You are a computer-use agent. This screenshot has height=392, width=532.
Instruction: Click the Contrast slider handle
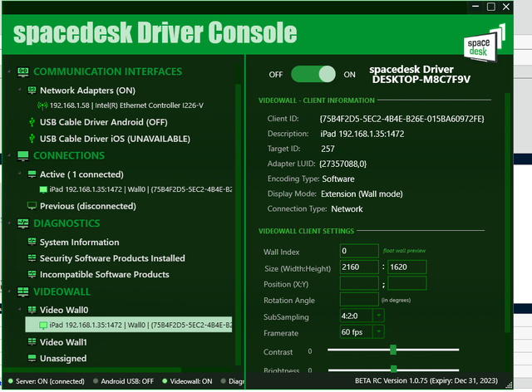(x=393, y=350)
